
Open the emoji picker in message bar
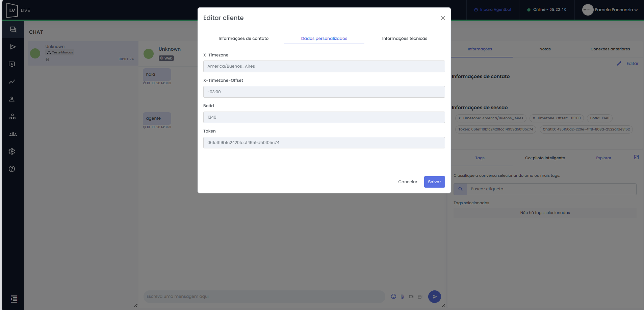[x=393, y=296]
